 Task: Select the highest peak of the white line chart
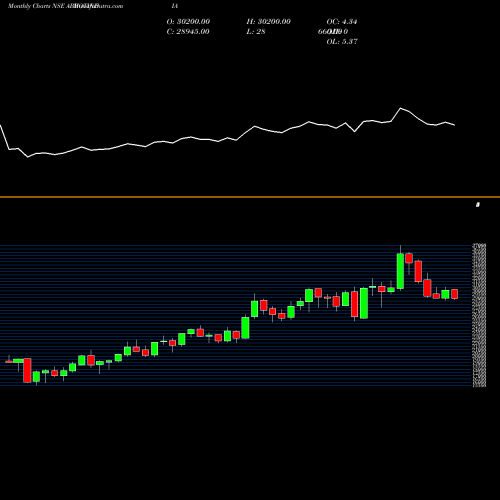401,108
